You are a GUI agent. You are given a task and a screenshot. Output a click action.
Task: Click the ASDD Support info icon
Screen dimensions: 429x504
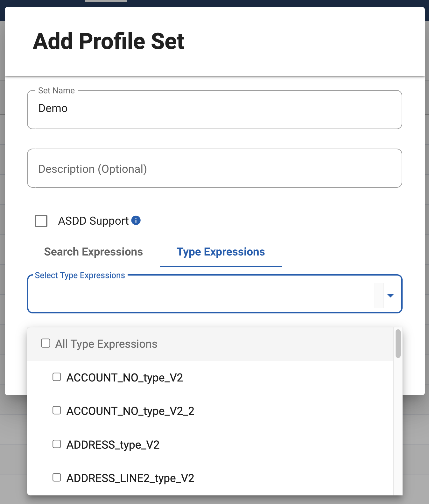[x=136, y=220]
